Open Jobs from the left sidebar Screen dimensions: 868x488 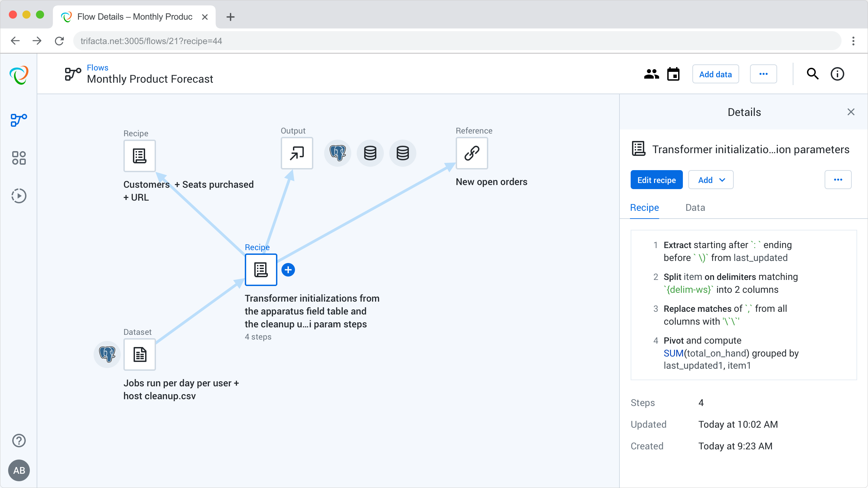pyautogui.click(x=19, y=196)
